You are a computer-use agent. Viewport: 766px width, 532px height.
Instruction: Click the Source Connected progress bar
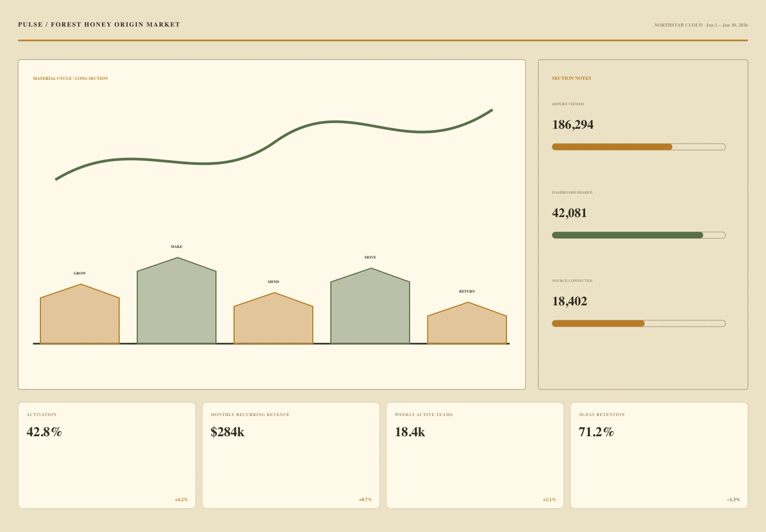[x=639, y=323]
